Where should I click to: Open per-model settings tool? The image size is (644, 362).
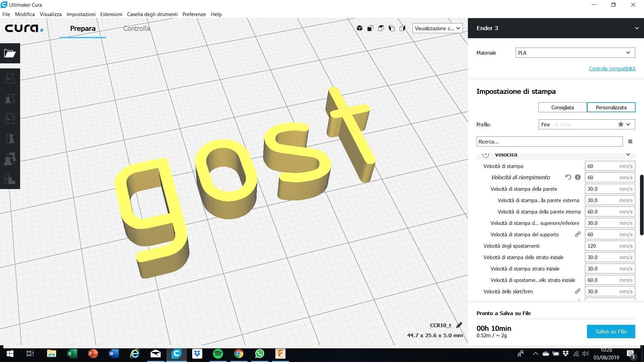[x=10, y=159]
